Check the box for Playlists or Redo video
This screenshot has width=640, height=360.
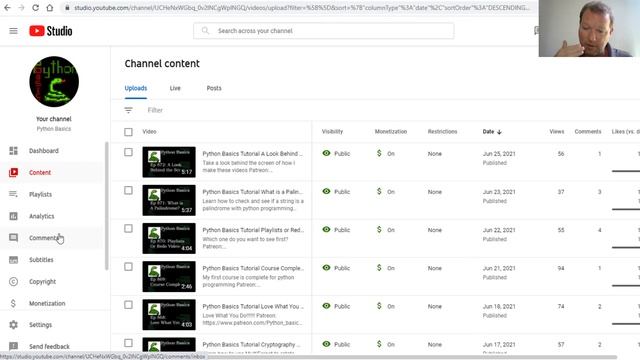pyautogui.click(x=128, y=229)
